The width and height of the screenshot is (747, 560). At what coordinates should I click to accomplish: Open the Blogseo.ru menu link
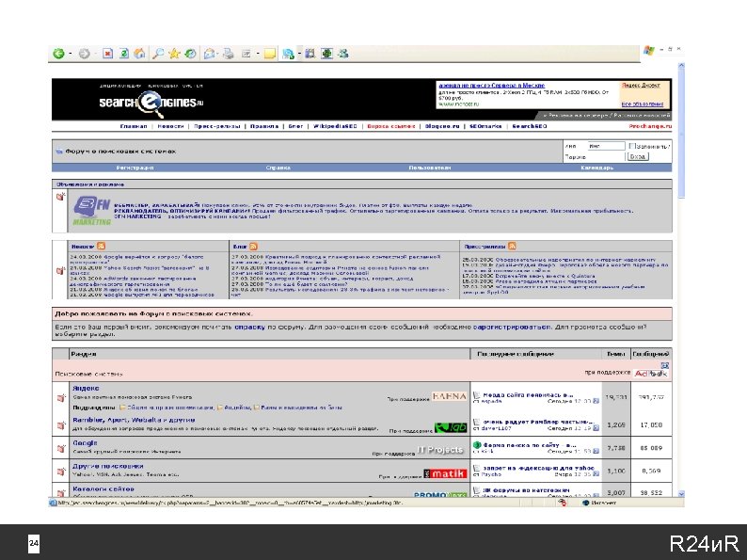[x=442, y=126]
